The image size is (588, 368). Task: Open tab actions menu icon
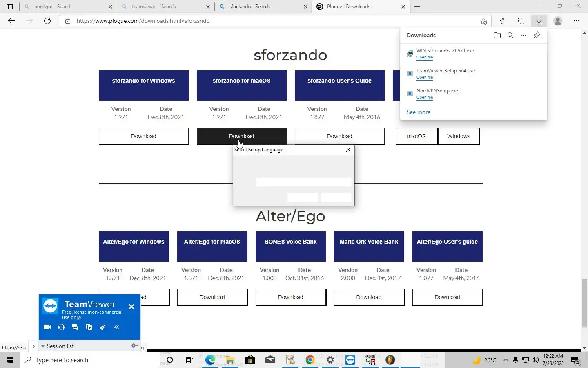tap(10, 7)
